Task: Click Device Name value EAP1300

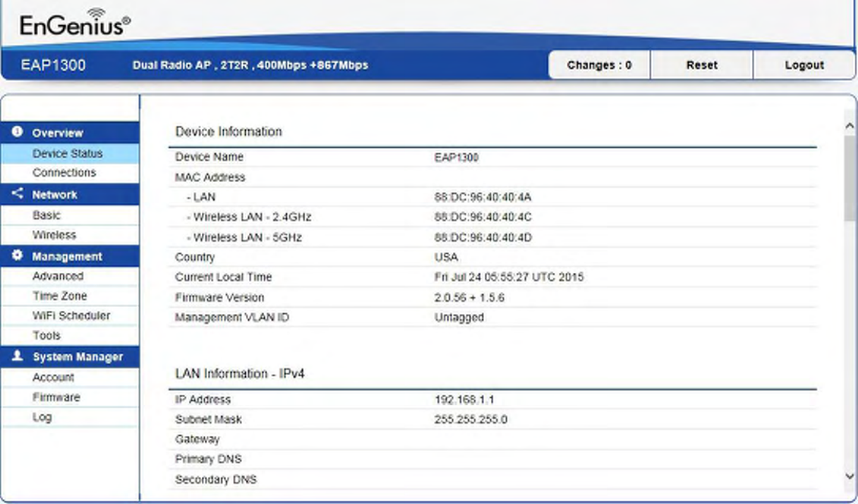Action: pyautogui.click(x=456, y=157)
